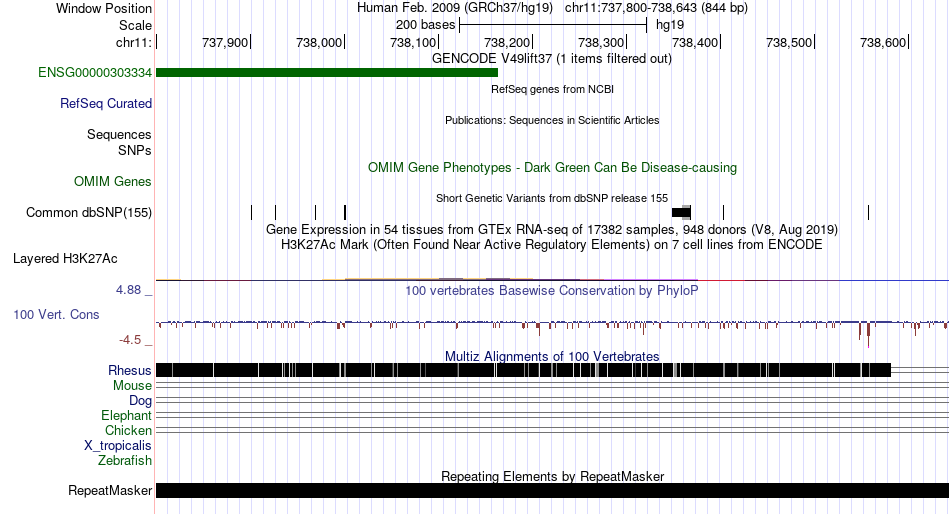Click the wide black dbSNP variant block
The image size is (950, 514).
point(681,212)
